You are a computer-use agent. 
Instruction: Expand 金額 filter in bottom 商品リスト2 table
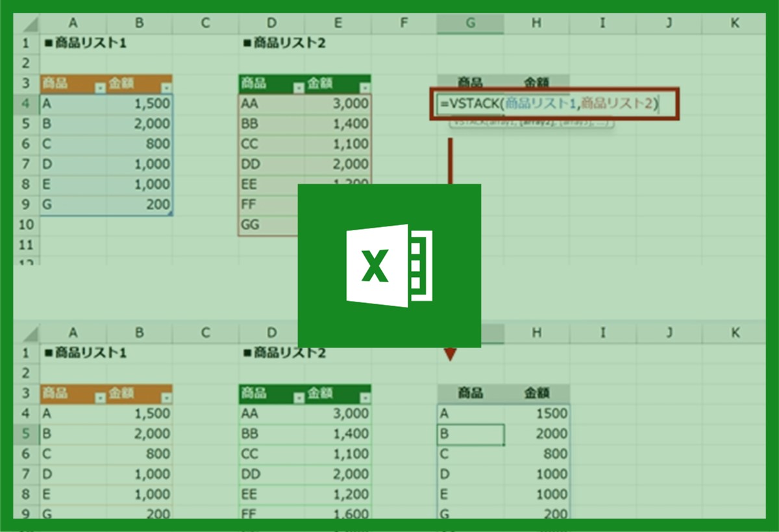(365, 398)
